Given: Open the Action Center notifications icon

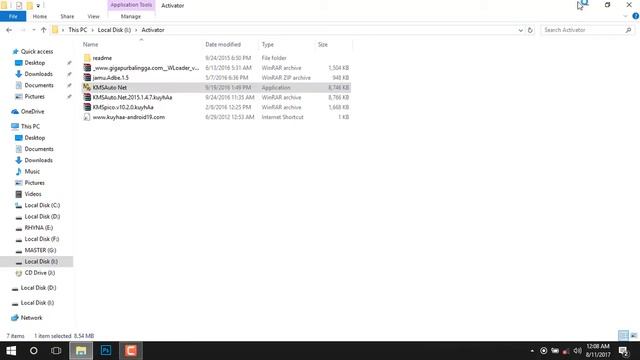Looking at the screenshot, I should click(623, 351).
